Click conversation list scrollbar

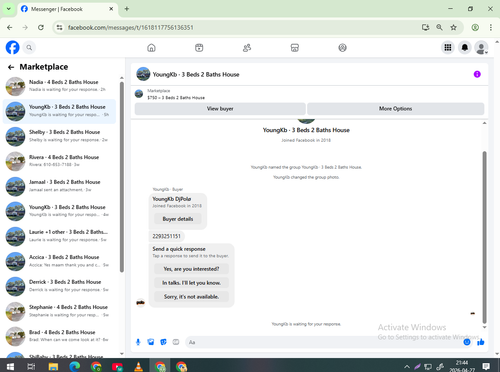pos(122,177)
